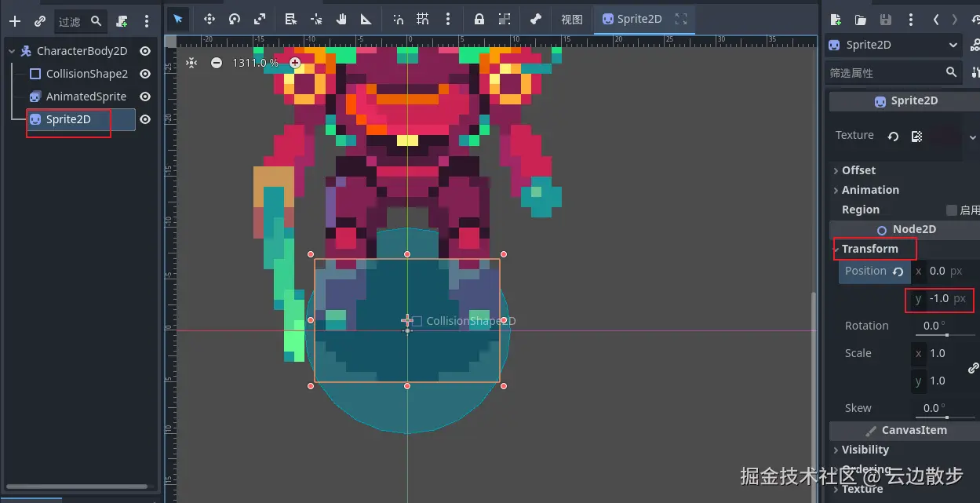980x503 pixels.
Task: Expand the Visibility section
Action: [865, 450]
